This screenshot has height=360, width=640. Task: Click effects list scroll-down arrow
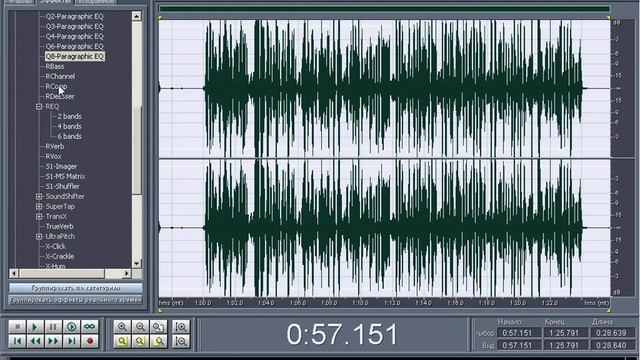pyautogui.click(x=136, y=263)
